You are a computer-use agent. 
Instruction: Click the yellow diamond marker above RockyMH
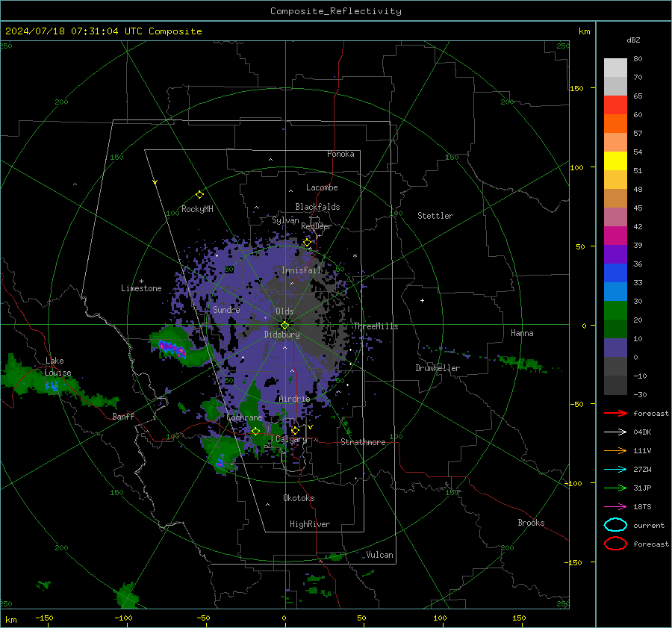pos(199,195)
